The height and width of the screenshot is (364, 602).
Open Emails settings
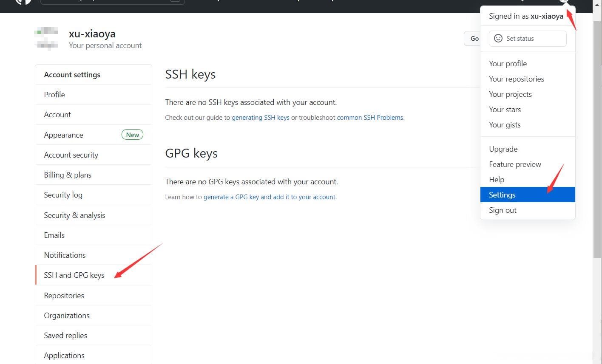tap(94, 235)
